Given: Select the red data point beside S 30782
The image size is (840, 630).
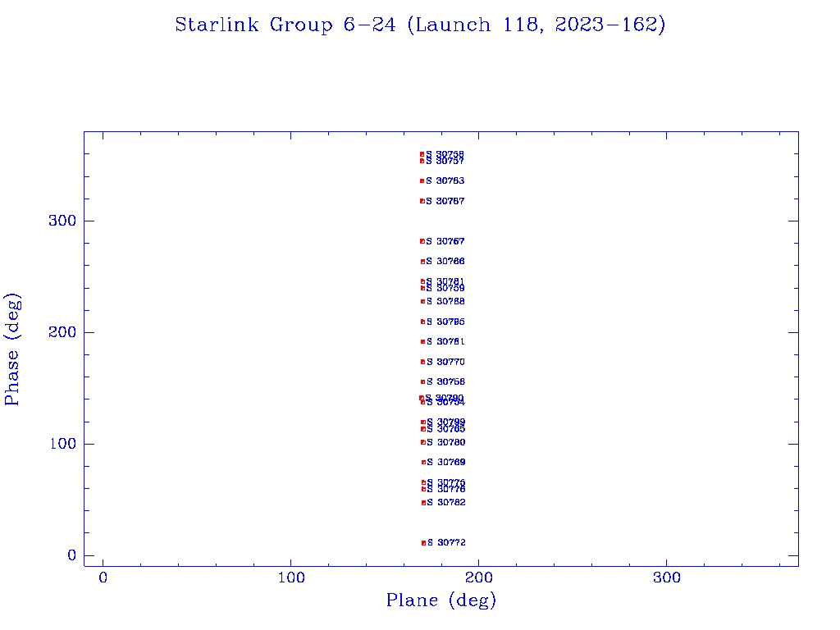Looking at the screenshot, I should (423, 502).
